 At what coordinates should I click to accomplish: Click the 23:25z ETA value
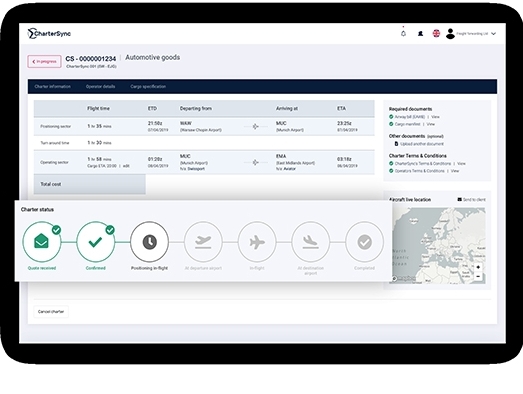click(344, 123)
